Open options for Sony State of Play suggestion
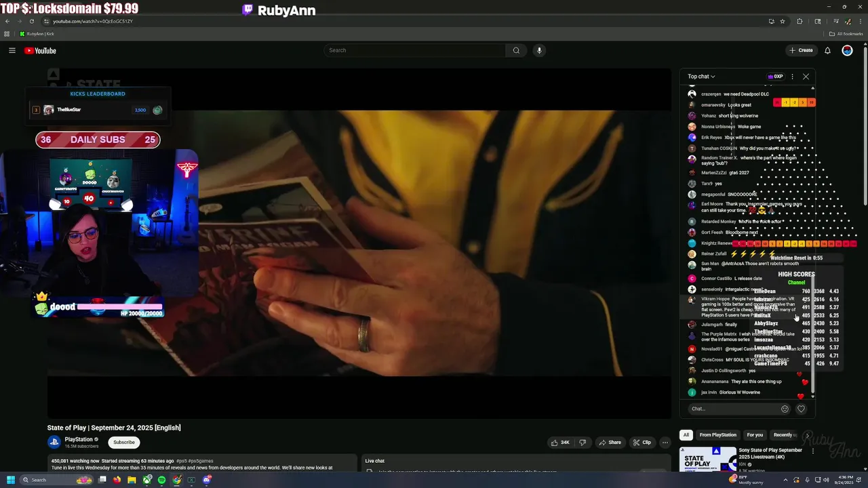868x488 pixels. pyautogui.click(x=813, y=452)
